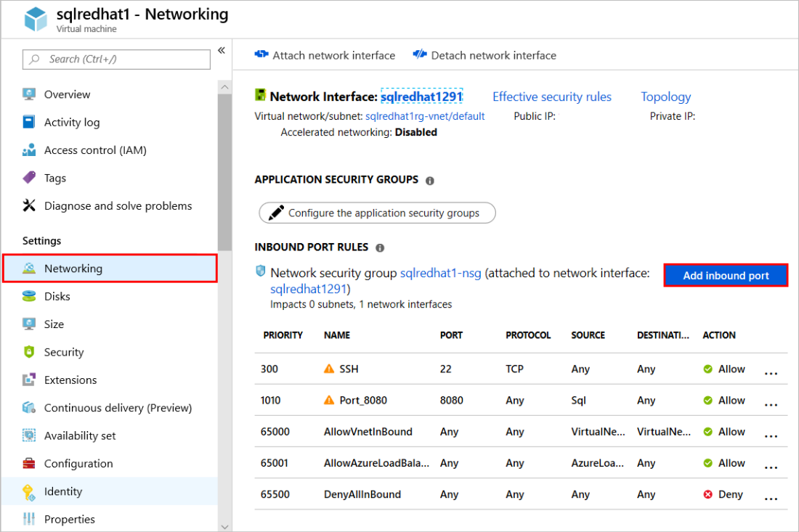799x532 pixels.
Task: Collapse the sidebar with the double chevron
Action: 222,50
